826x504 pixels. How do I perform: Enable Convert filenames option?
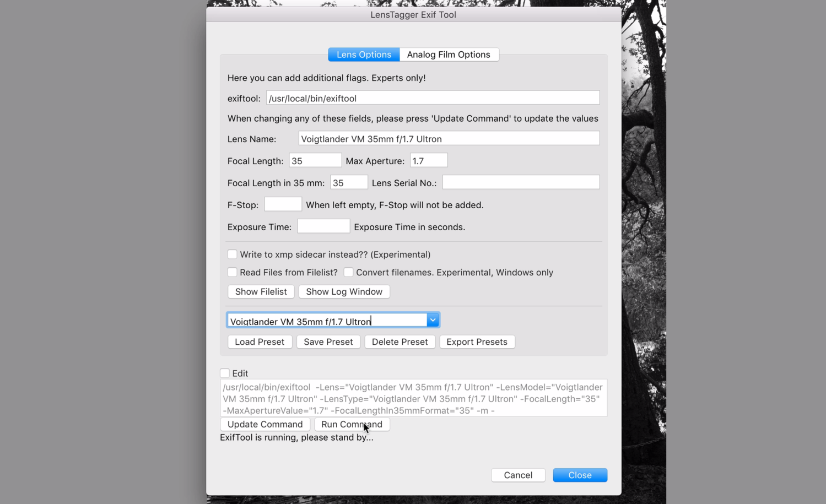pos(348,272)
